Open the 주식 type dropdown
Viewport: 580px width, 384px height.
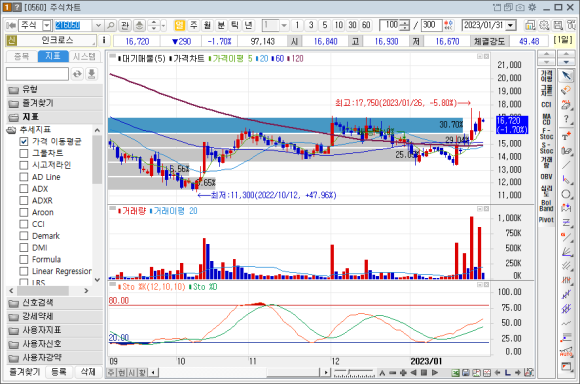pos(47,25)
